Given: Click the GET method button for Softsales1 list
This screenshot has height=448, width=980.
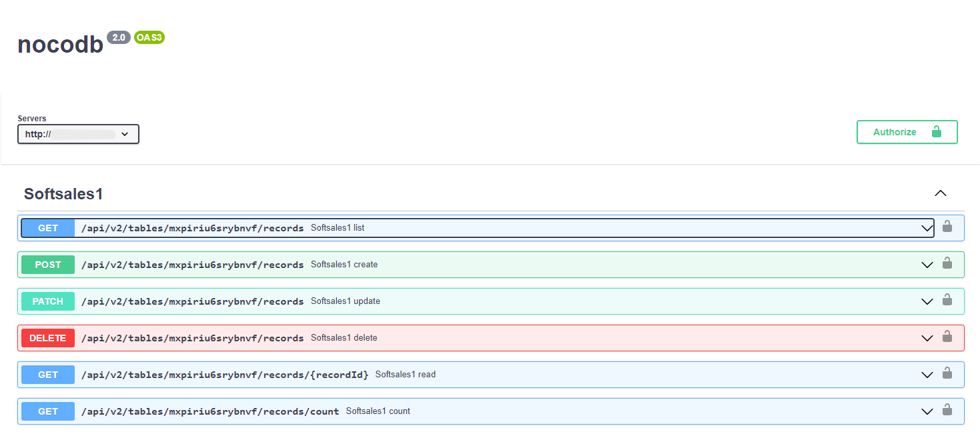Looking at the screenshot, I should coord(48,228).
